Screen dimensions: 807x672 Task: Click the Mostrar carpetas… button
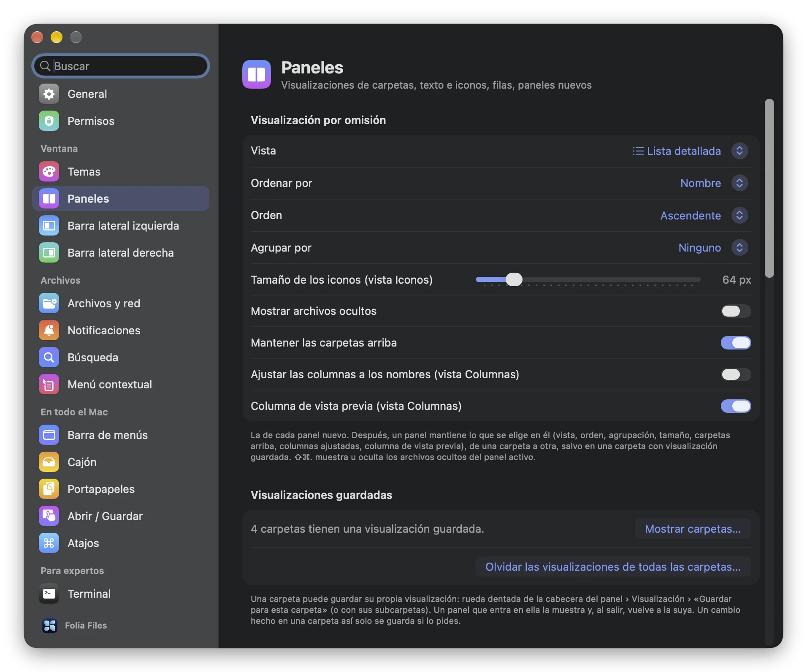[693, 529]
